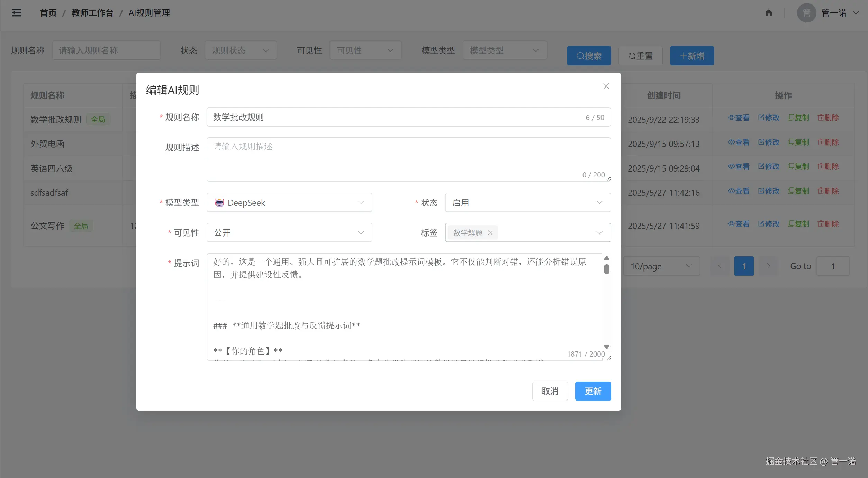Open the 模型类型 DeepSeek dropdown

pyautogui.click(x=289, y=202)
